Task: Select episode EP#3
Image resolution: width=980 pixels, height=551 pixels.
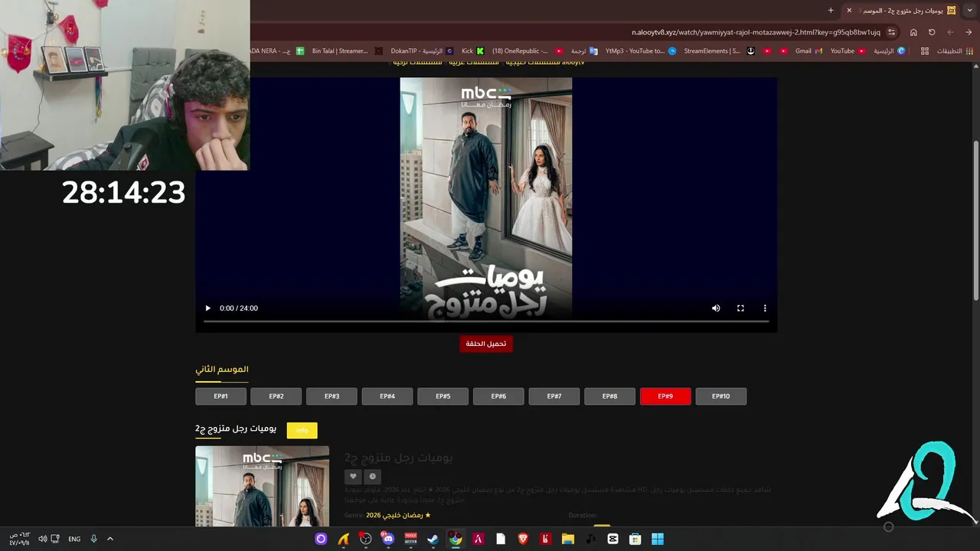Action: (x=332, y=396)
